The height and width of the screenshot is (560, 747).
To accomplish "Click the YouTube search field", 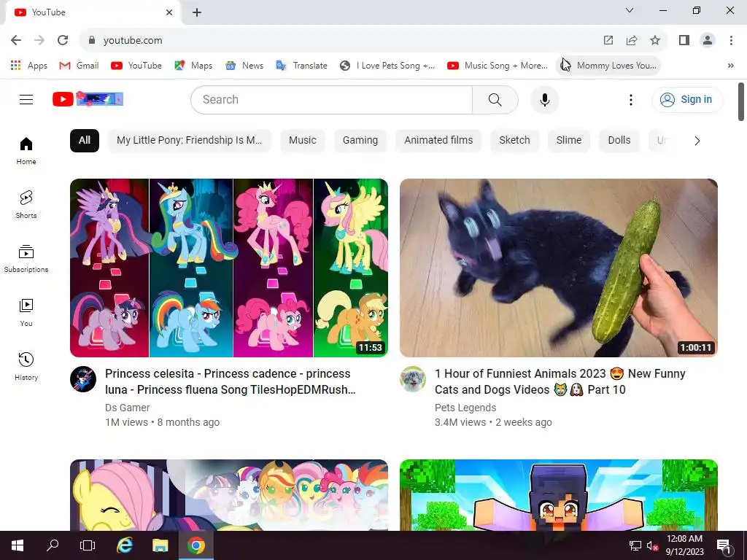I will (x=332, y=99).
